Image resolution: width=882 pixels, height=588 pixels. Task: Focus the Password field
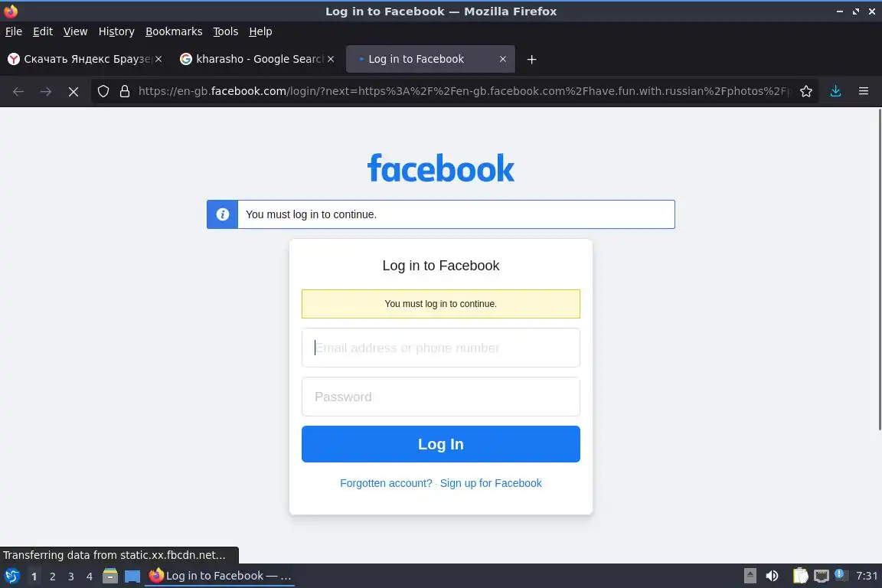[x=440, y=397]
